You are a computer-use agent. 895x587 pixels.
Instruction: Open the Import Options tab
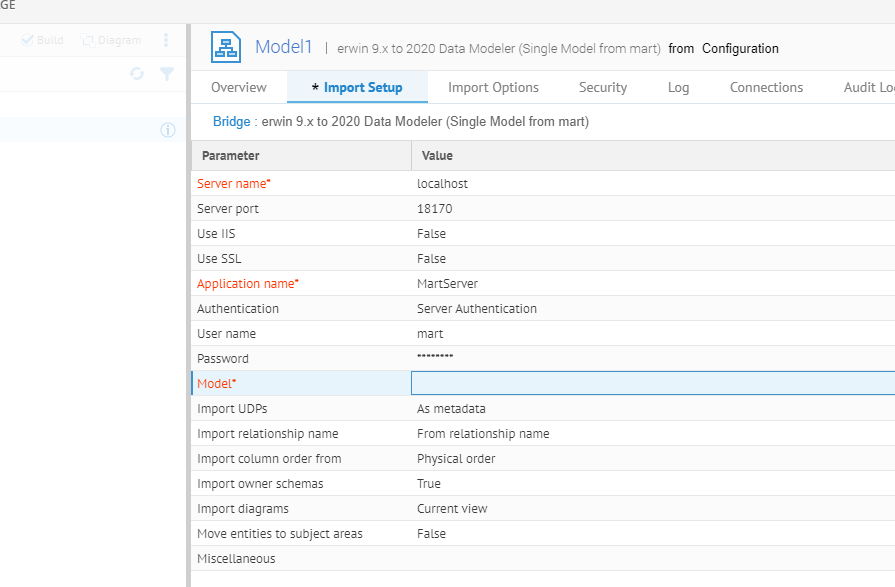click(x=493, y=87)
